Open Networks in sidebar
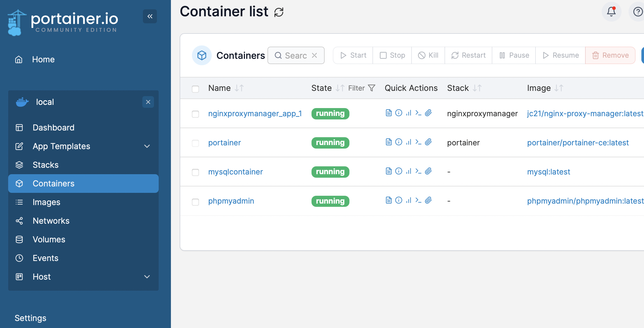644x328 pixels. coord(83,221)
